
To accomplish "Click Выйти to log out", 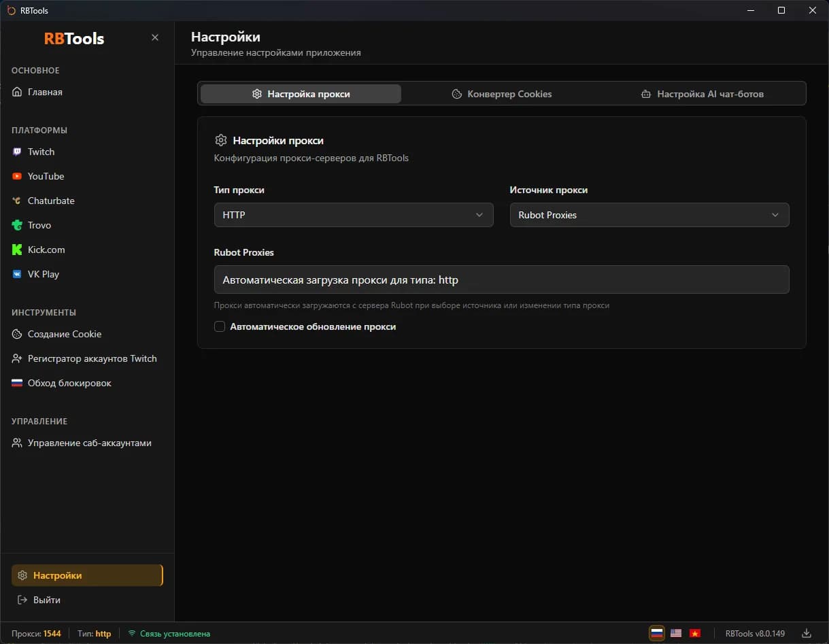I will point(87,600).
